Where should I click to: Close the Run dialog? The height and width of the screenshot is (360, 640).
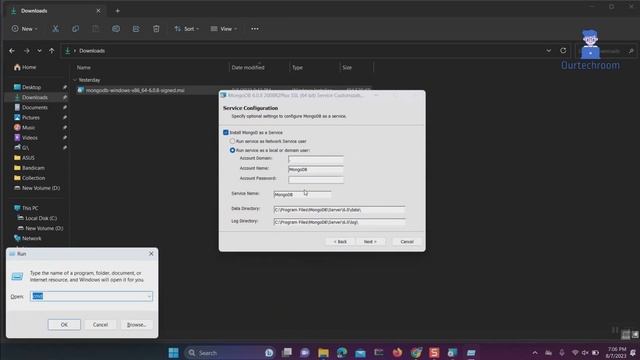pyautogui.click(x=151, y=253)
